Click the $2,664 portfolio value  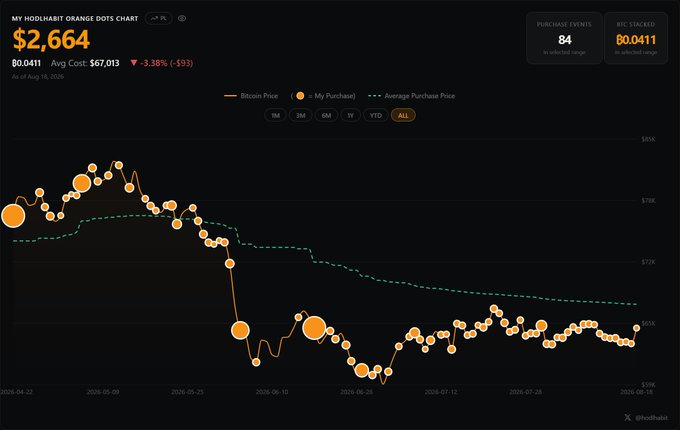(51, 39)
